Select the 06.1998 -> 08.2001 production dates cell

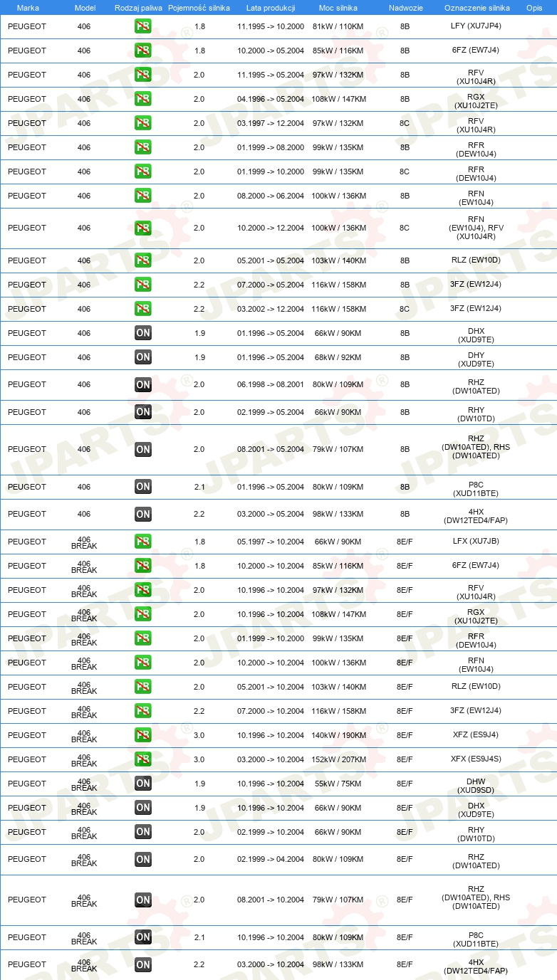pos(271,384)
